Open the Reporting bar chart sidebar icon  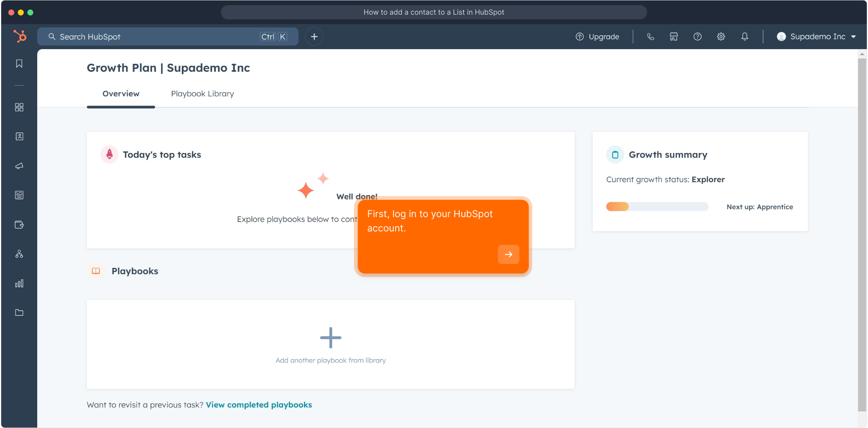pyautogui.click(x=19, y=283)
